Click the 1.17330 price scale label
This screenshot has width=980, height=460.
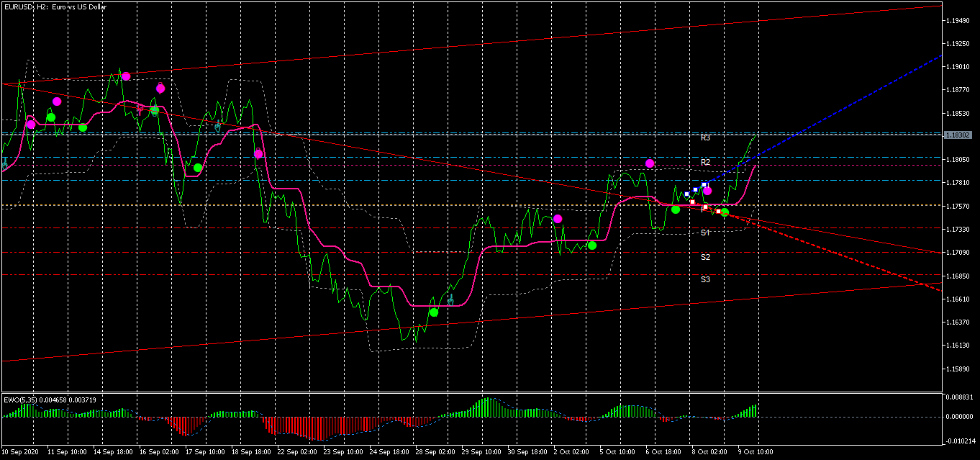coord(959,229)
